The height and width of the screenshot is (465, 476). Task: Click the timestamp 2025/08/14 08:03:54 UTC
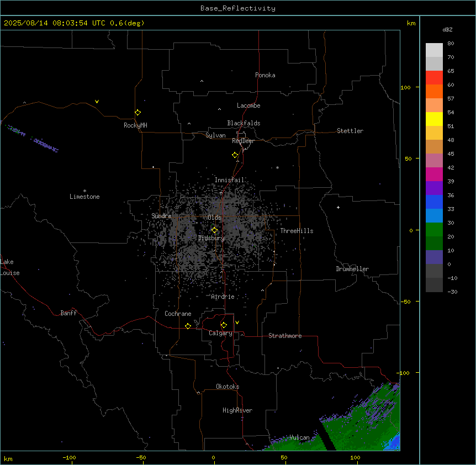pos(55,23)
